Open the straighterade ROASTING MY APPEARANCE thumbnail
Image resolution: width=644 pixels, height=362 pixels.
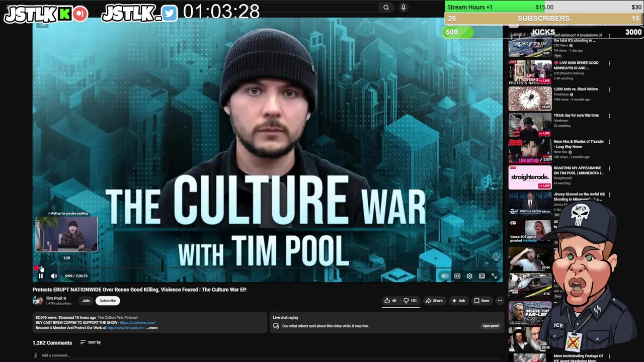(530, 177)
